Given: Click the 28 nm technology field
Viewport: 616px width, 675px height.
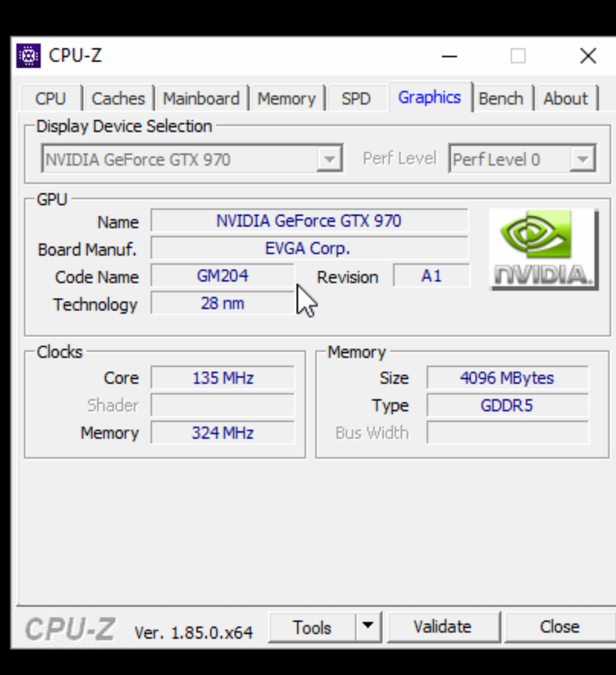Looking at the screenshot, I should (x=222, y=303).
